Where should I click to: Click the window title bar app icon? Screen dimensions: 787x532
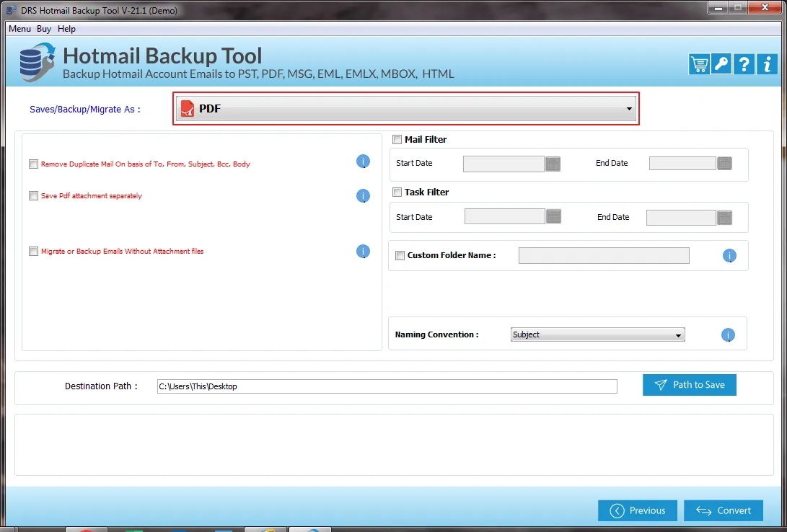click(x=11, y=10)
